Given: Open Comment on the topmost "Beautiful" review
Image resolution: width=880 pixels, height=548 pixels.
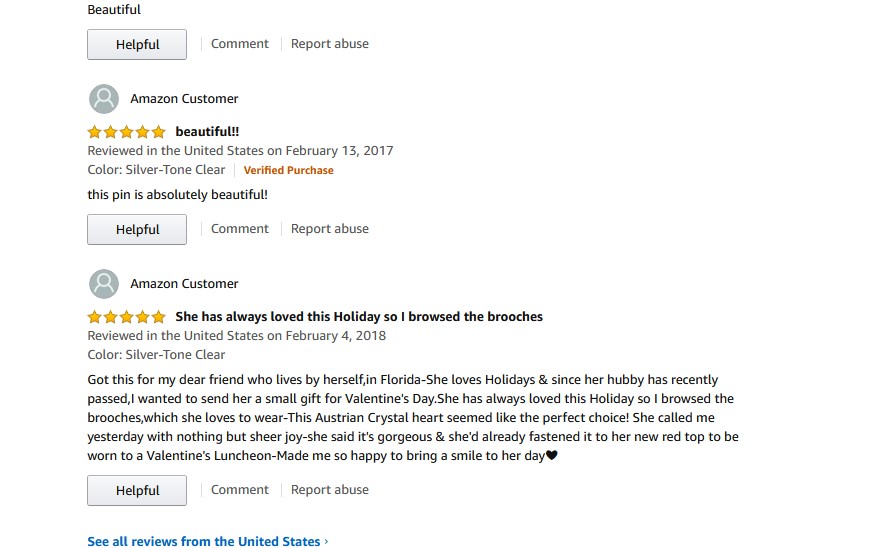Looking at the screenshot, I should [x=239, y=44].
